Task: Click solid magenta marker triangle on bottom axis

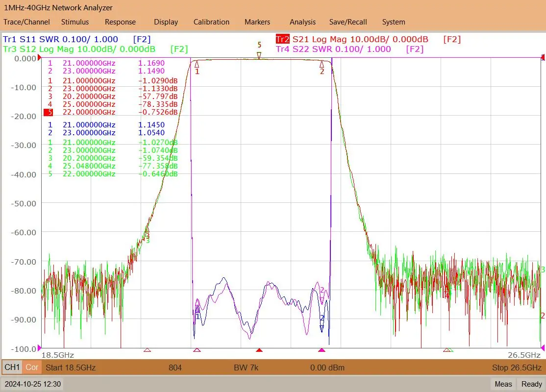Action: (322, 350)
